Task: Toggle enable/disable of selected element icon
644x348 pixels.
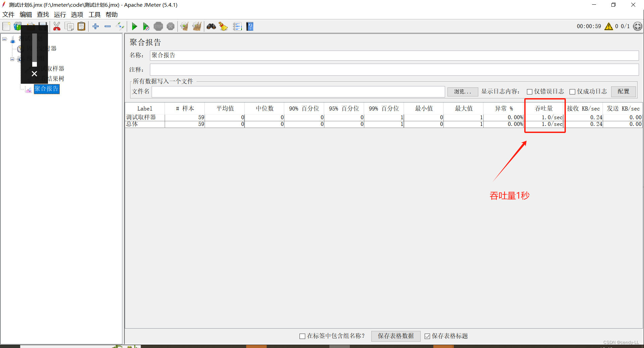Action: click(x=120, y=26)
